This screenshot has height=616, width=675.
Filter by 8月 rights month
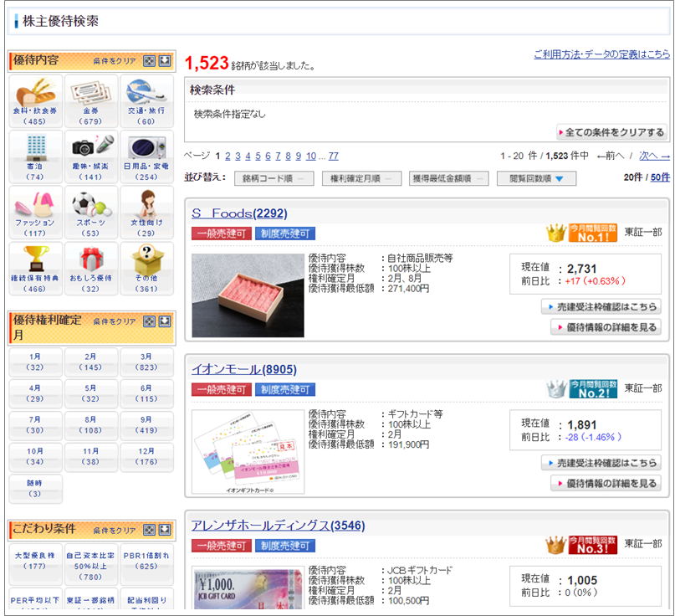pyautogui.click(x=91, y=425)
